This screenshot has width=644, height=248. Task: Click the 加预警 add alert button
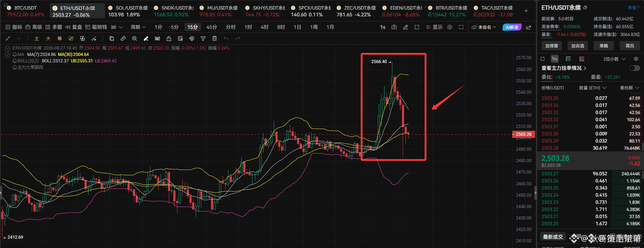tap(552, 46)
